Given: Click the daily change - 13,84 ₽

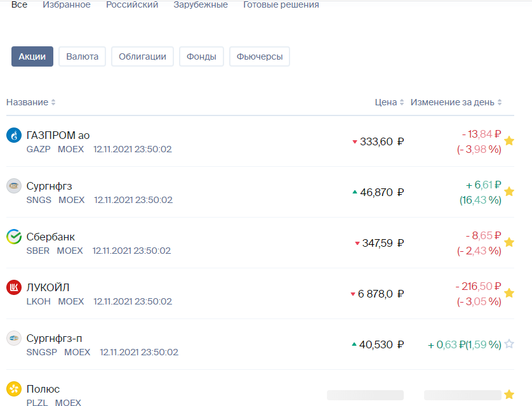Looking at the screenshot, I should (481, 134).
